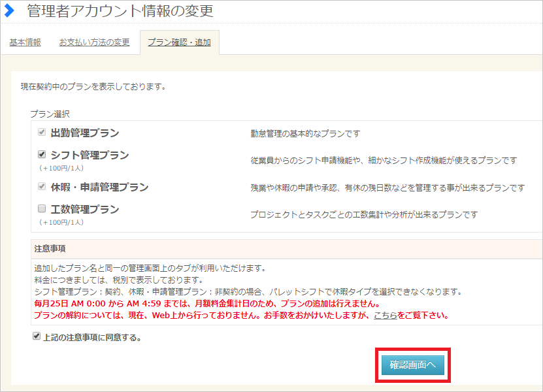543x392 pixels.
Task: Click the プラン選択 label
Action: [50, 114]
